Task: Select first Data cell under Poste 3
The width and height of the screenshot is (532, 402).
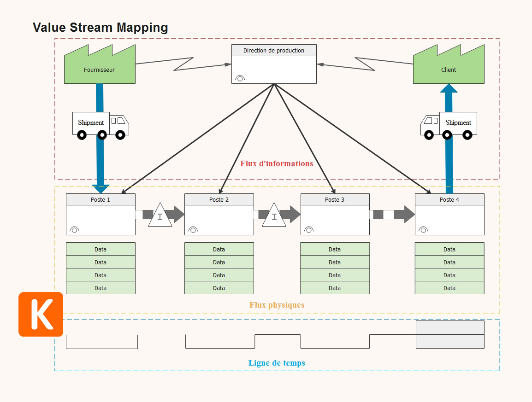Action: 335,249
